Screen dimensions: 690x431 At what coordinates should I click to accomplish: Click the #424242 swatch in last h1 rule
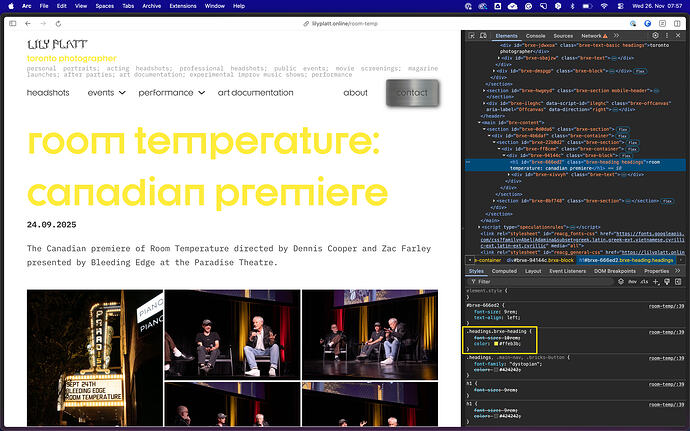point(496,416)
